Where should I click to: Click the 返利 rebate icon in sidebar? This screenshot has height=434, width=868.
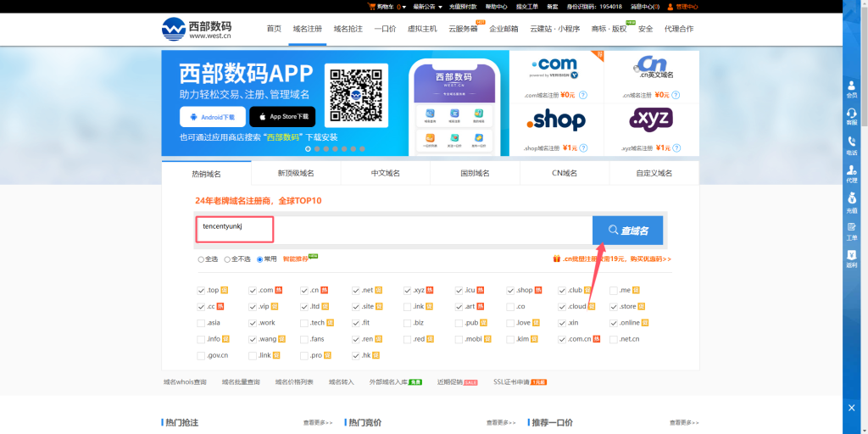(x=851, y=259)
